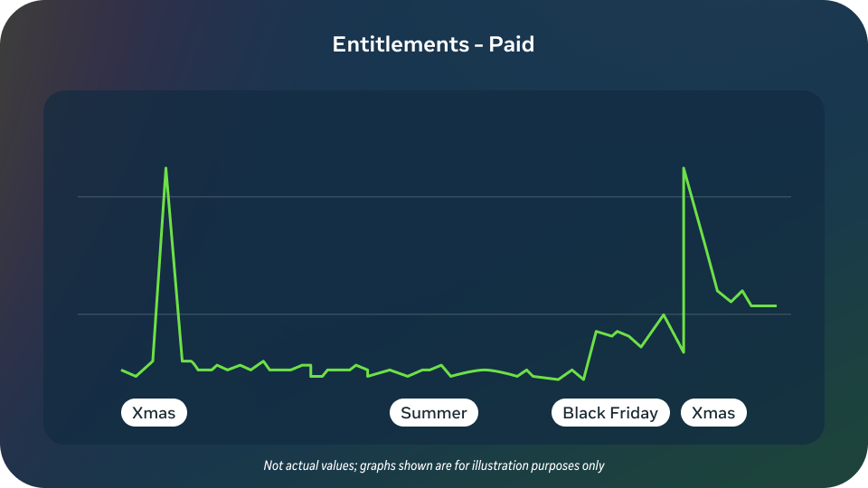This screenshot has height=488, width=868.
Task: Click the base of the second Xmas spike
Action: click(684, 352)
